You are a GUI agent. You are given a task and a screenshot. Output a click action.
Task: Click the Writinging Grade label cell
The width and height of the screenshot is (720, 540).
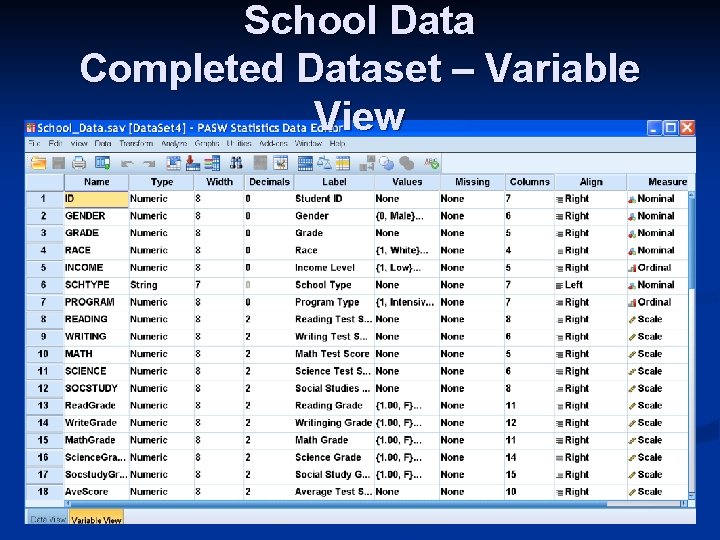coord(334,422)
